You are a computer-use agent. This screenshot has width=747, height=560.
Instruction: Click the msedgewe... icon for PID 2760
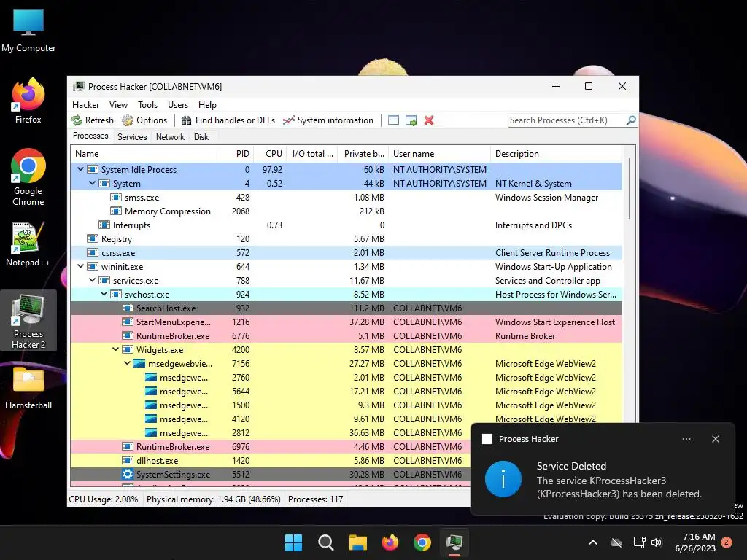pos(150,378)
